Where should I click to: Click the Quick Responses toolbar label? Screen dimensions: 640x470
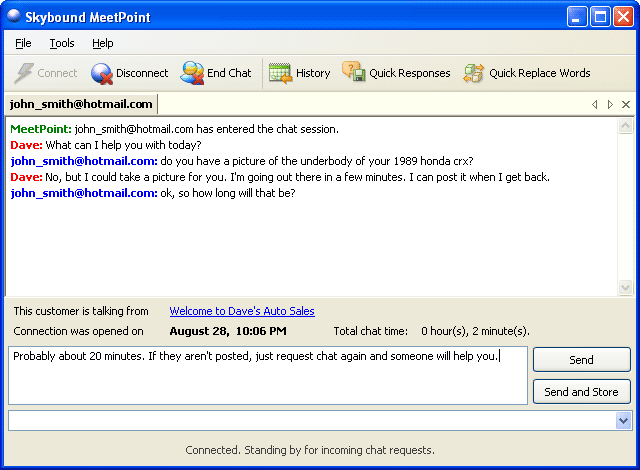click(x=410, y=73)
